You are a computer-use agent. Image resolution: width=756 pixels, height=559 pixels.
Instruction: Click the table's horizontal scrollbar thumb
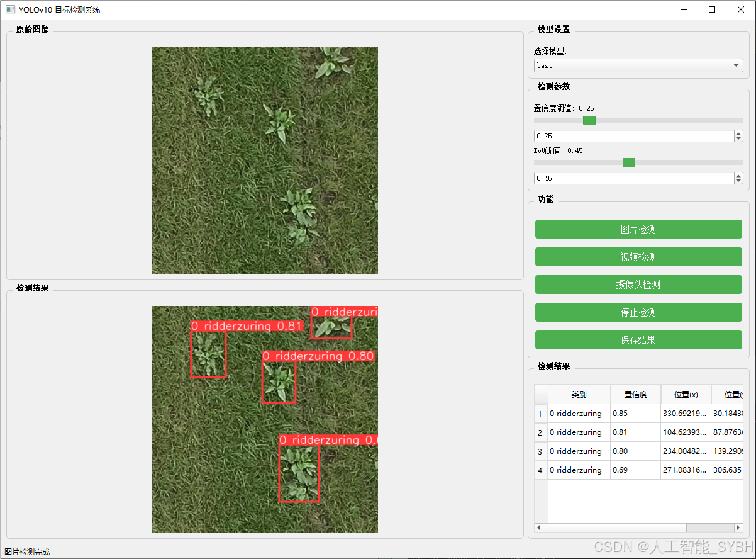[615, 528]
